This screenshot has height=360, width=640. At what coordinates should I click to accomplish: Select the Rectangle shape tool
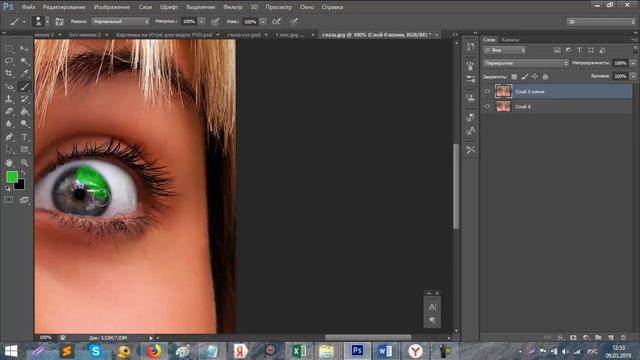pos(24,149)
